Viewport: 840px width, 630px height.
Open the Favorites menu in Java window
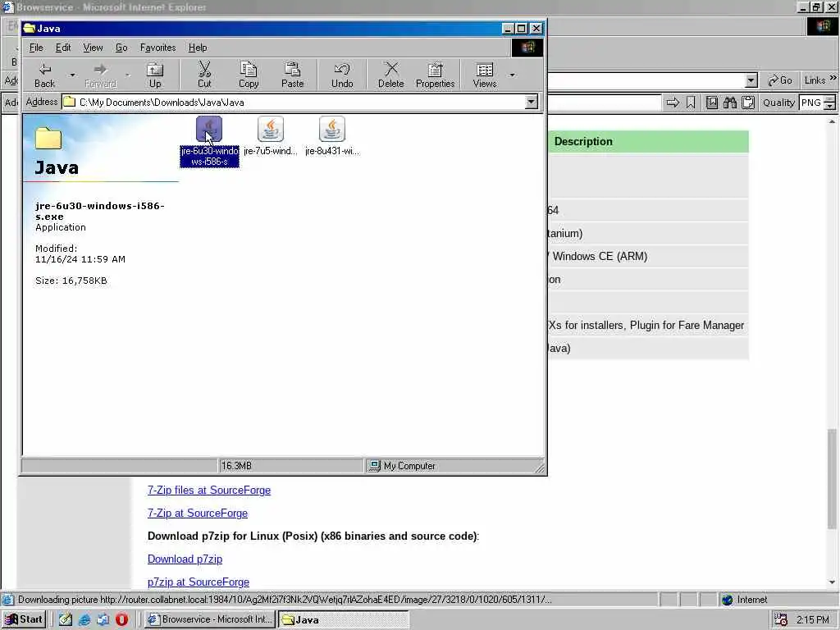coord(157,48)
